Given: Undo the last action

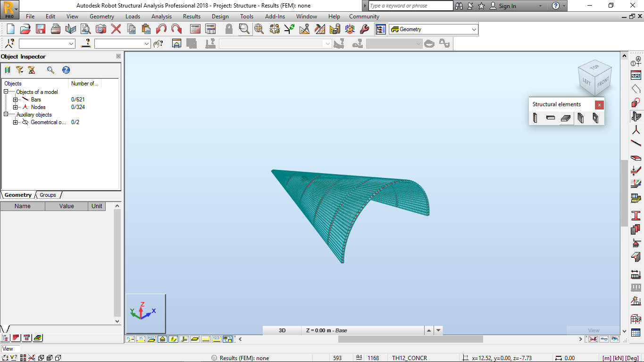Looking at the screenshot, I should coord(160,28).
